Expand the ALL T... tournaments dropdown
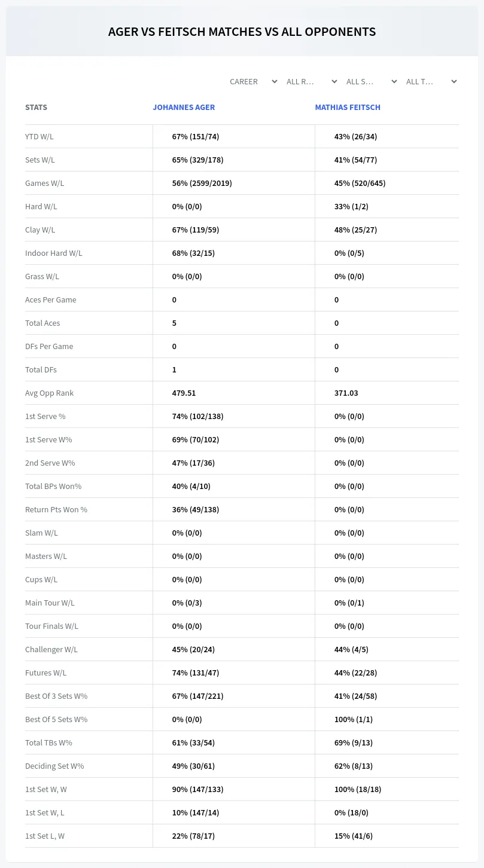Screen dimensions: 484x868 tap(431, 81)
